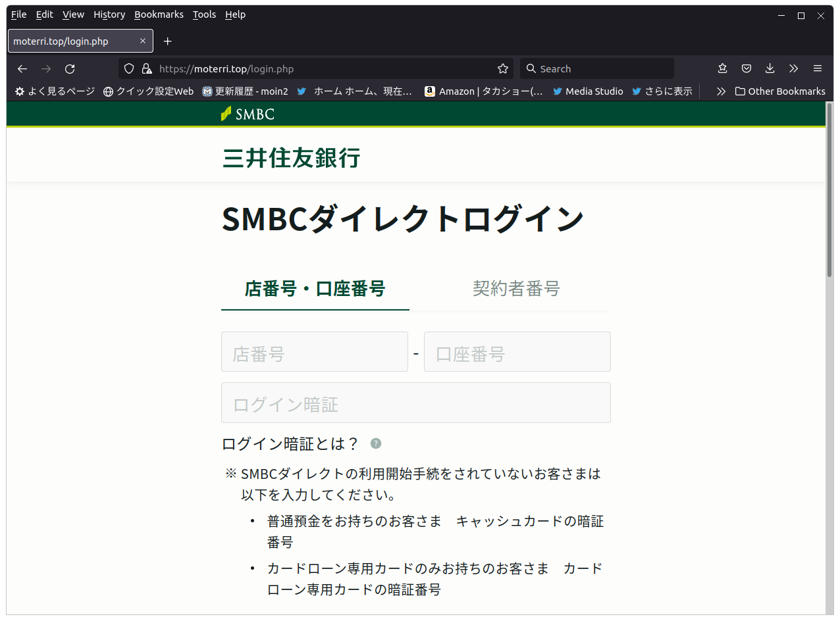Click the magnifier in the Search bar
Image resolution: width=840 pixels, height=621 pixels.
pos(531,68)
